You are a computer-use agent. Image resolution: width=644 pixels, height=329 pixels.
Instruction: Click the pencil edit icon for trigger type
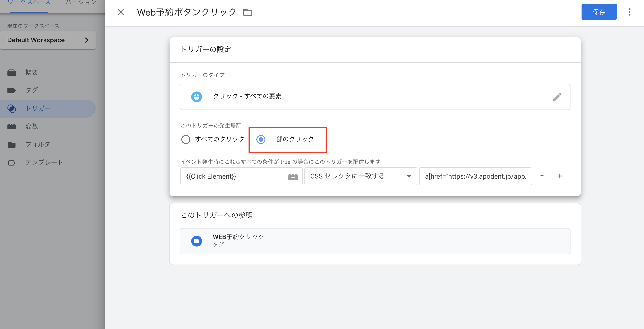pyautogui.click(x=557, y=97)
